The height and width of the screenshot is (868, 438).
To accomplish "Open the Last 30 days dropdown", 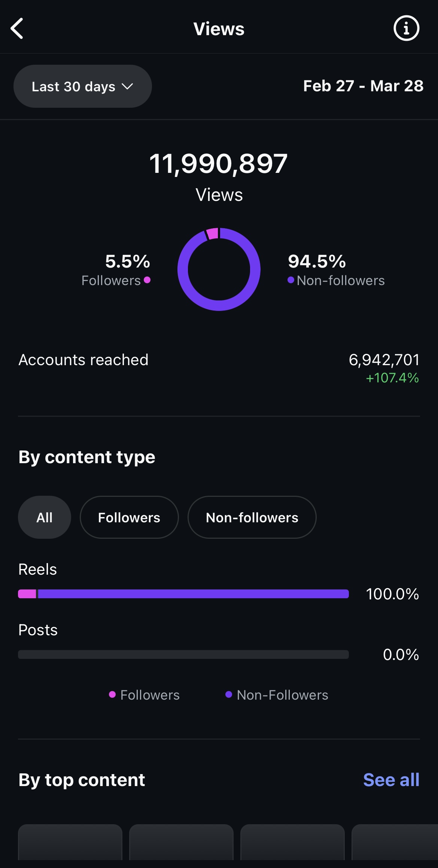I will click(x=83, y=86).
